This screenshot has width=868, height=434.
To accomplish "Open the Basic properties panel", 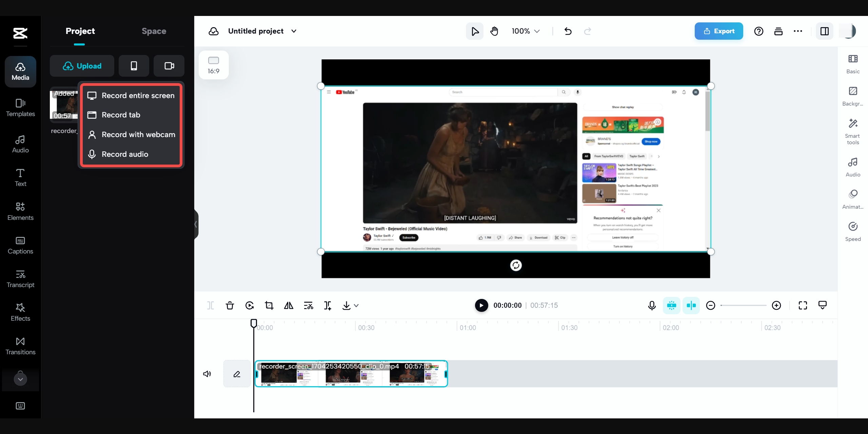I will click(x=853, y=64).
